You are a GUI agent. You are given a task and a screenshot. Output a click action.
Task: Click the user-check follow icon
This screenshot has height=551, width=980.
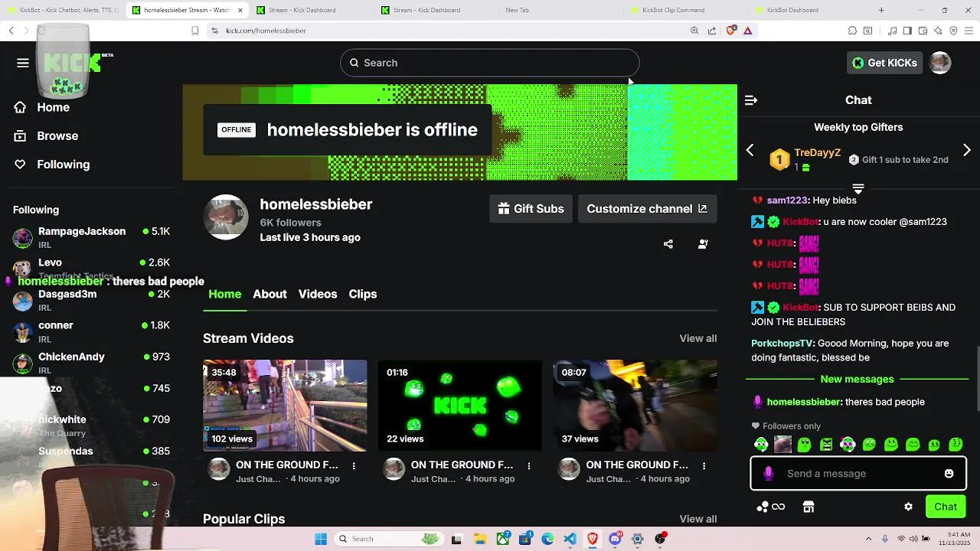703,244
